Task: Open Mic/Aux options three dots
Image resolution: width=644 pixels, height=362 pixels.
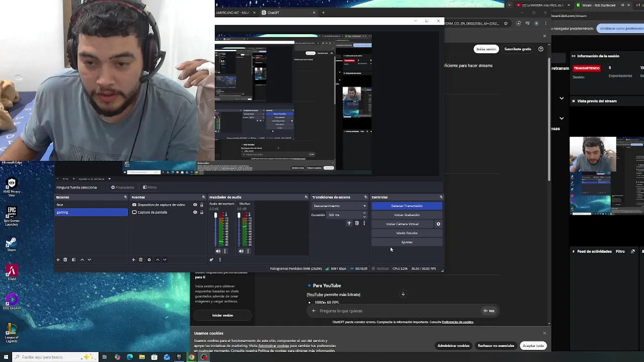Action: (248, 251)
